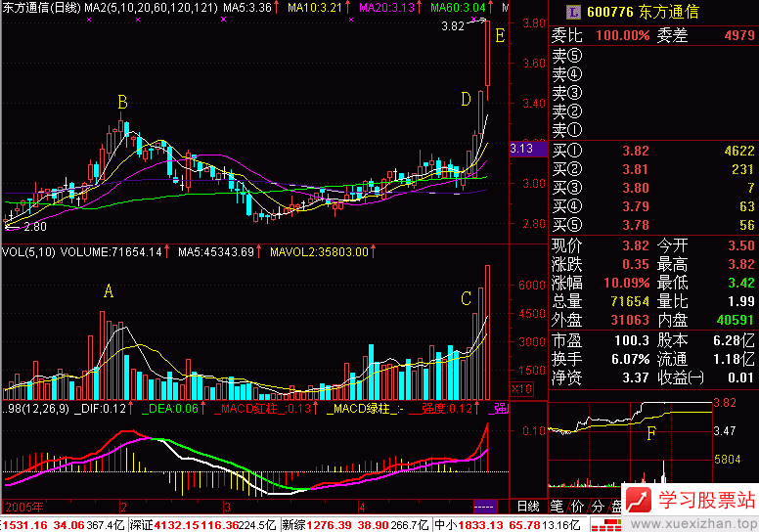Click the green MA60:3.04 label
759x532 pixels.
click(458, 7)
